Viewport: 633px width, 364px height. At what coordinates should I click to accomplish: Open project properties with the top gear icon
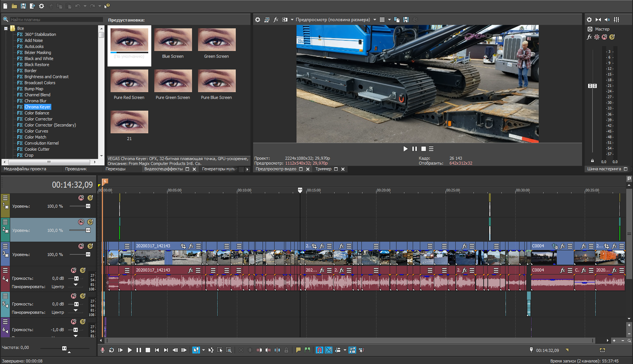[x=41, y=6]
